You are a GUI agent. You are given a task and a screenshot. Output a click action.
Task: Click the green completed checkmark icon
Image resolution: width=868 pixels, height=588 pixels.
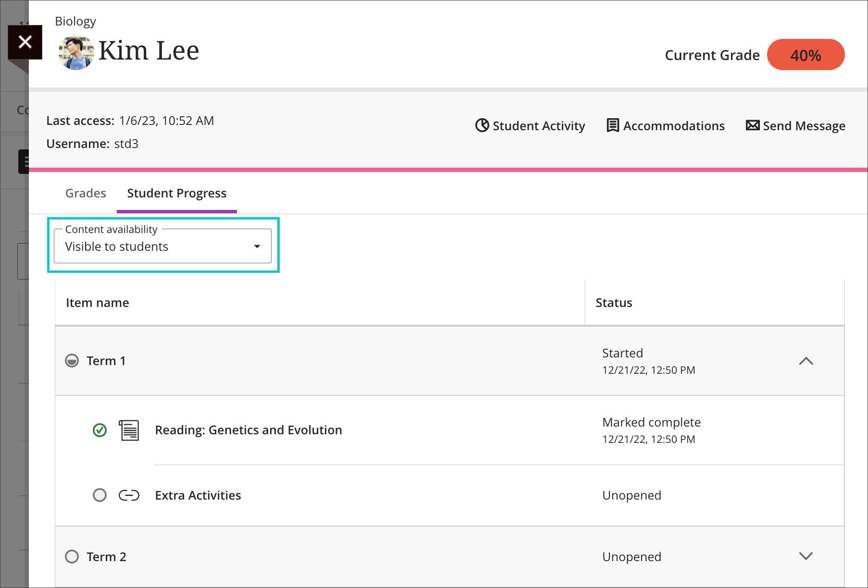click(x=99, y=430)
